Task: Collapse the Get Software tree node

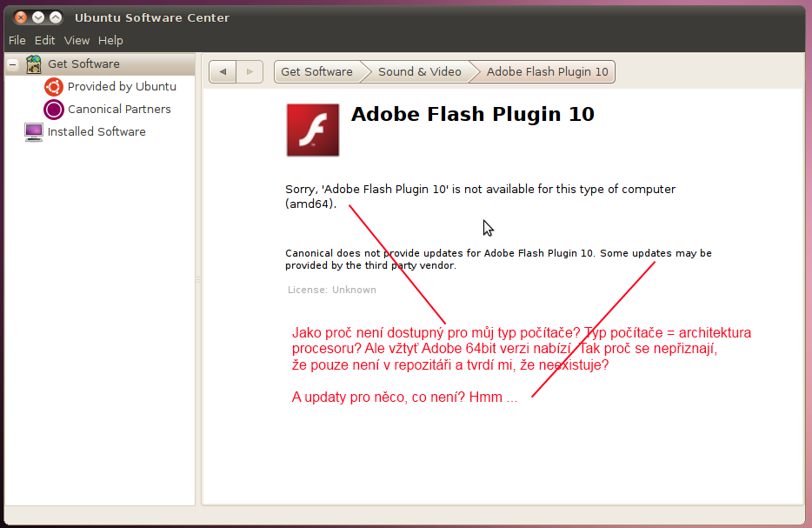Action: (x=13, y=64)
